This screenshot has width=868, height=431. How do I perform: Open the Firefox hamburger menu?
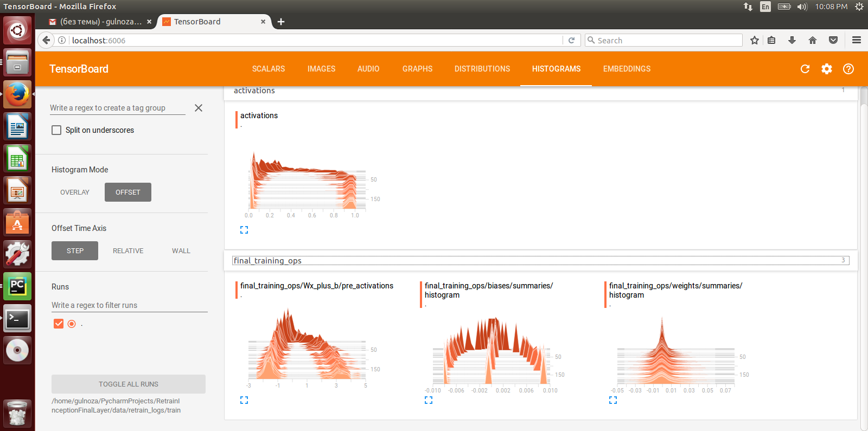[857, 40]
